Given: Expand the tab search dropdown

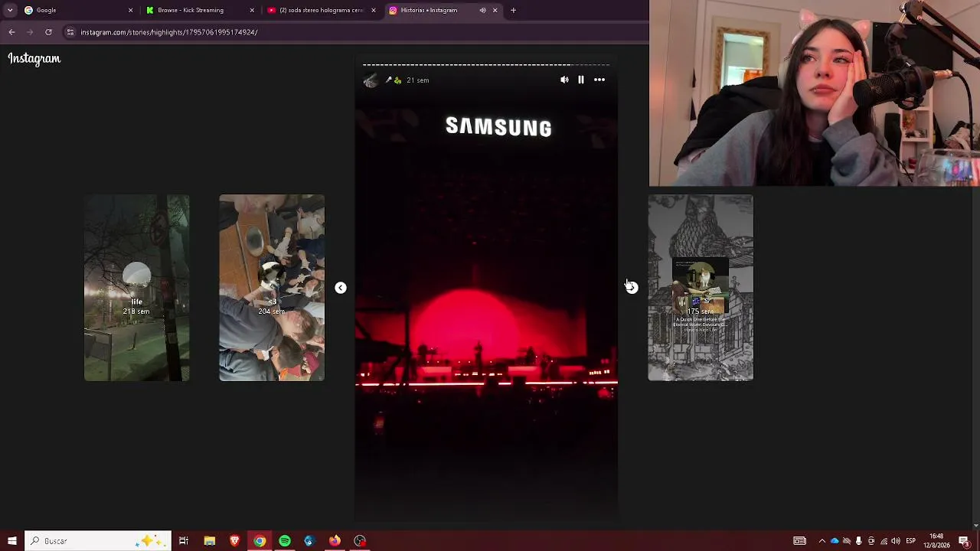Looking at the screenshot, I should [x=10, y=10].
